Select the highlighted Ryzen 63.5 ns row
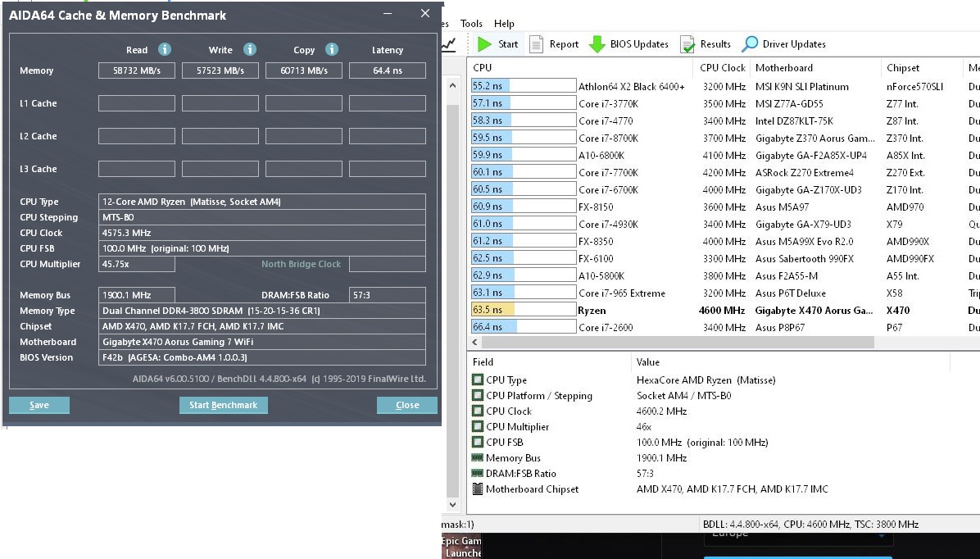This screenshot has height=559, width=980. (x=724, y=310)
